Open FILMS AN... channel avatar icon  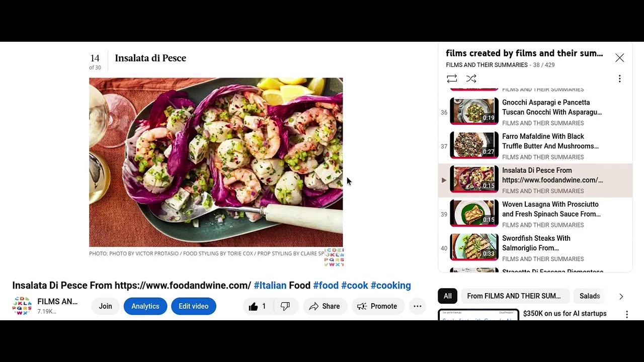pyautogui.click(x=22, y=306)
